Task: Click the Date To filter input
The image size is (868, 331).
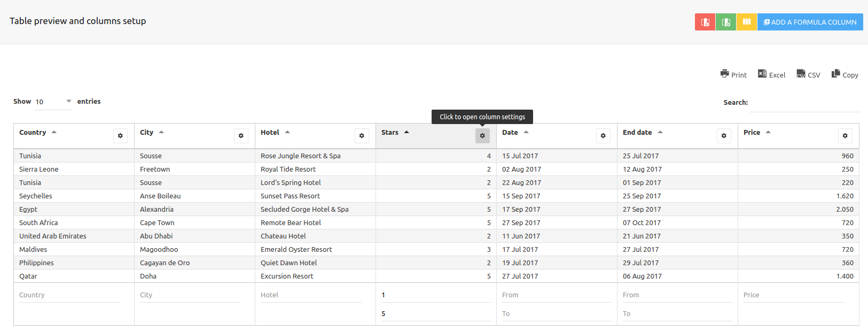Action: click(x=557, y=314)
